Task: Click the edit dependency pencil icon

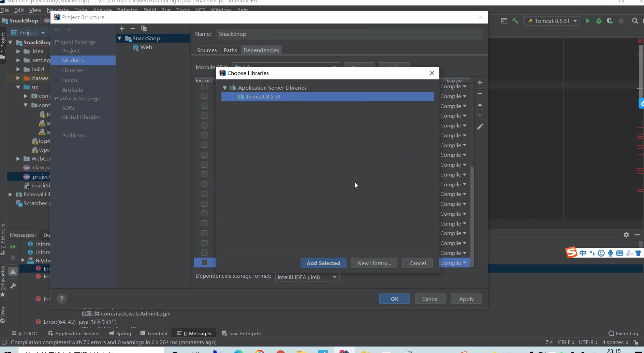Action: tap(480, 126)
